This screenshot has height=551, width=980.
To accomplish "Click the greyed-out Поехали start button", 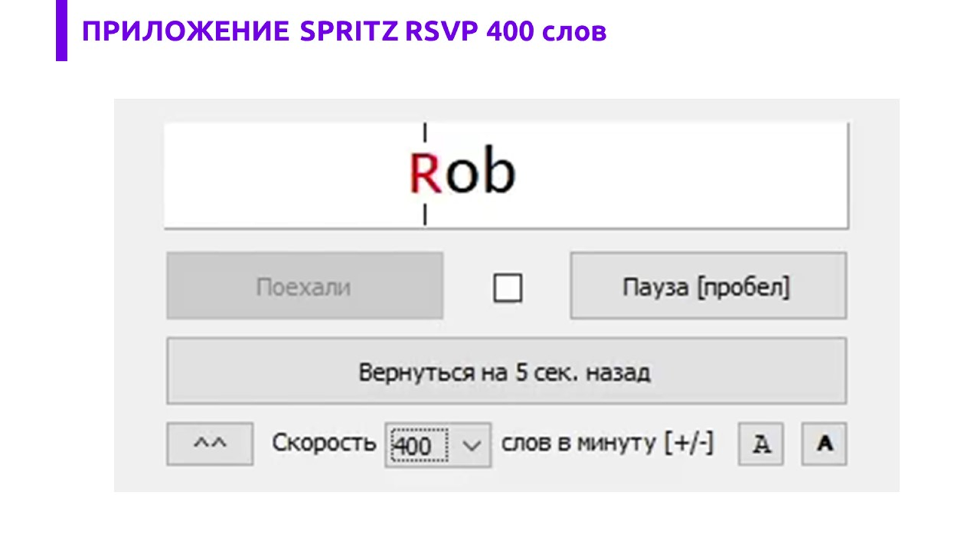I will point(304,285).
